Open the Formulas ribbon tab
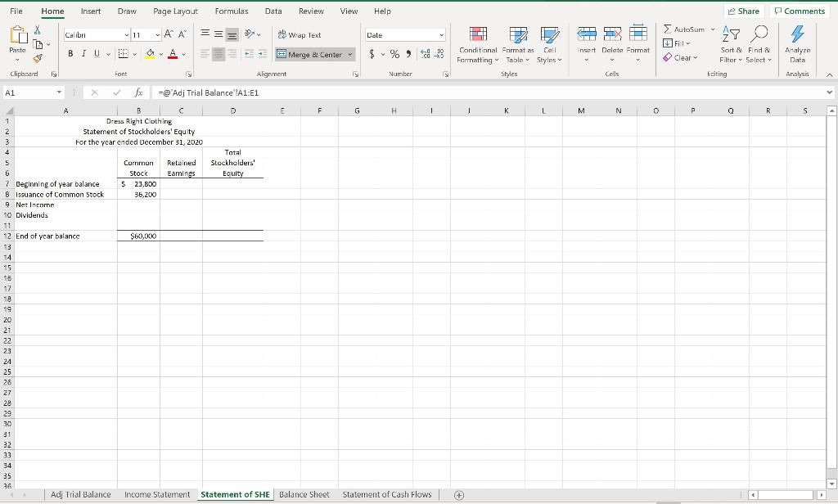Viewport: 838px width, 504px height. pyautogui.click(x=232, y=11)
